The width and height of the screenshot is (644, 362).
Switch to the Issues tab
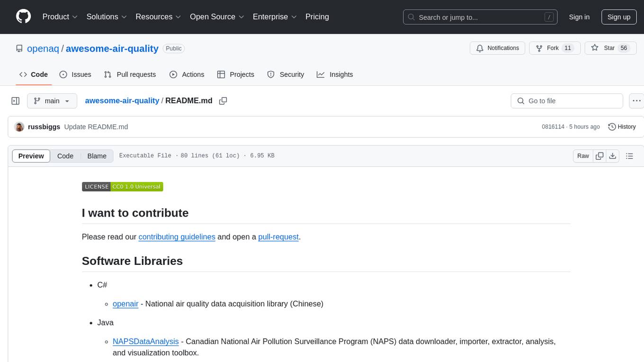pos(75,74)
